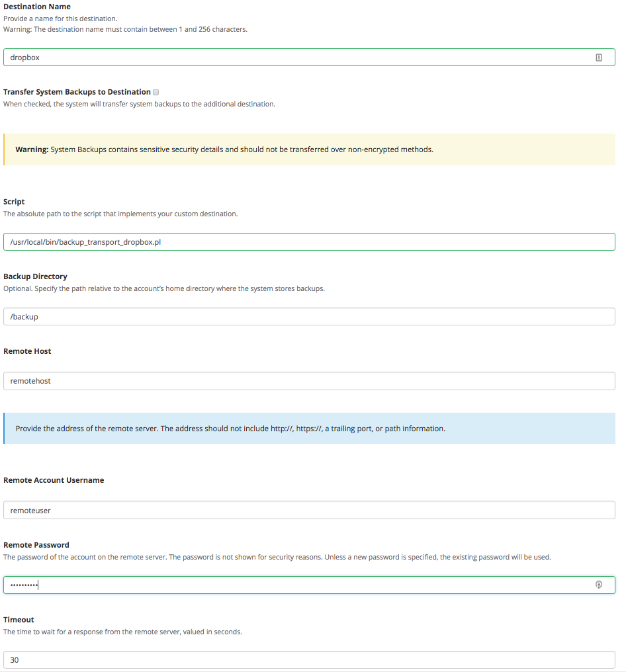Click the contact autofill icon in Destination Name
This screenshot has width=626, height=672.
click(x=599, y=58)
